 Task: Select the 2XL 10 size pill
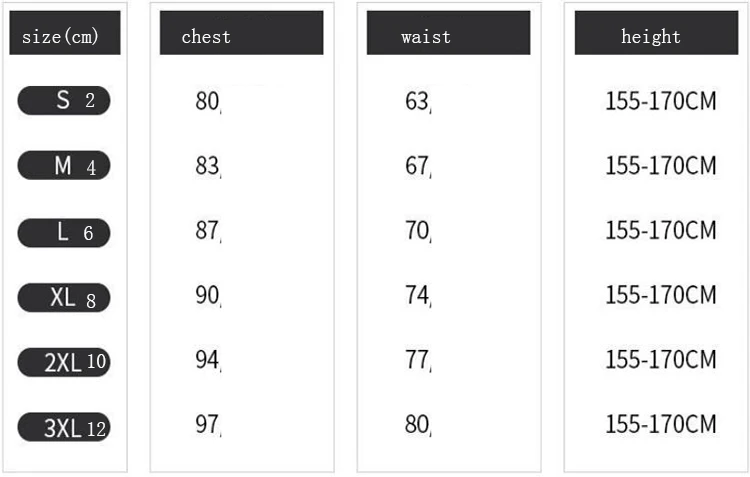[64, 362]
